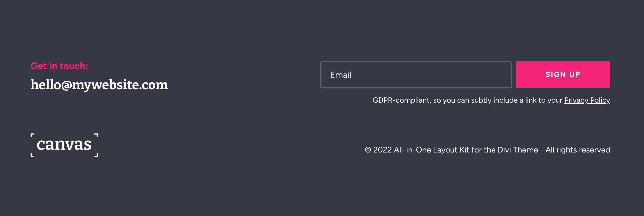Click the canvas logo in the footer
644x216 pixels.
point(64,145)
